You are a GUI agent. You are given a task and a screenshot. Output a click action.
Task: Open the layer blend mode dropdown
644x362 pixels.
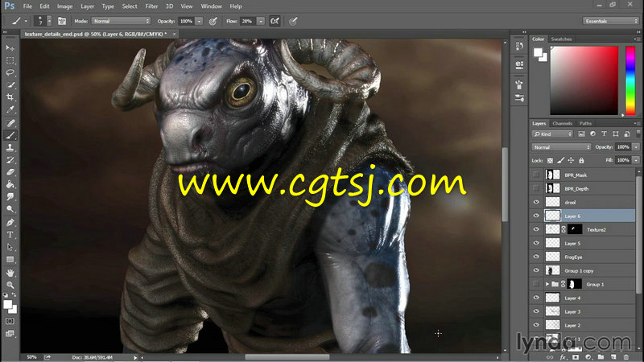click(561, 147)
